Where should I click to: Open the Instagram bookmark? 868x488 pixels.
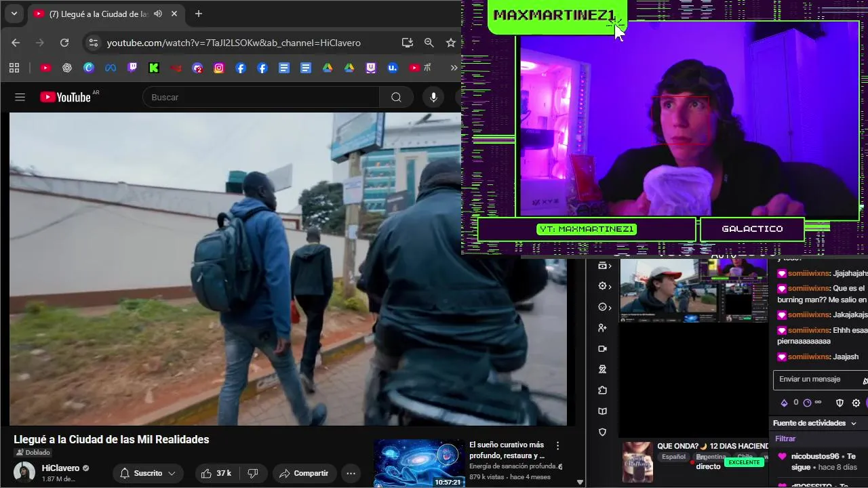pyautogui.click(x=219, y=68)
